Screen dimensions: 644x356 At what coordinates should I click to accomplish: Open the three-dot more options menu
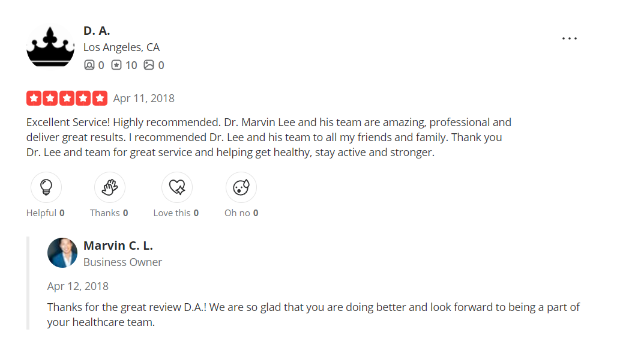[x=569, y=38]
